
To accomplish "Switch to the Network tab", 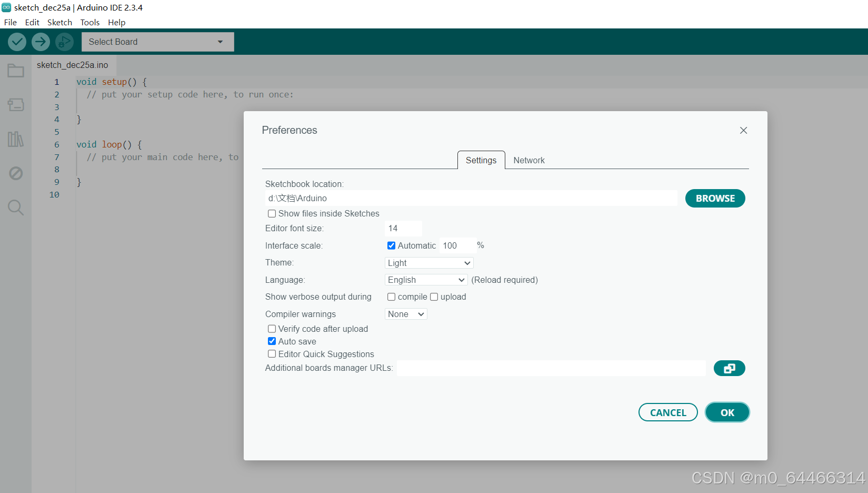I will [529, 160].
